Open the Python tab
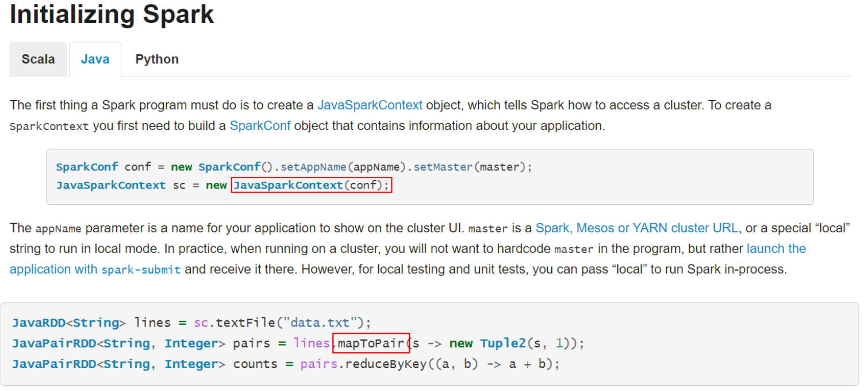The width and height of the screenshot is (868, 391). coord(157,59)
